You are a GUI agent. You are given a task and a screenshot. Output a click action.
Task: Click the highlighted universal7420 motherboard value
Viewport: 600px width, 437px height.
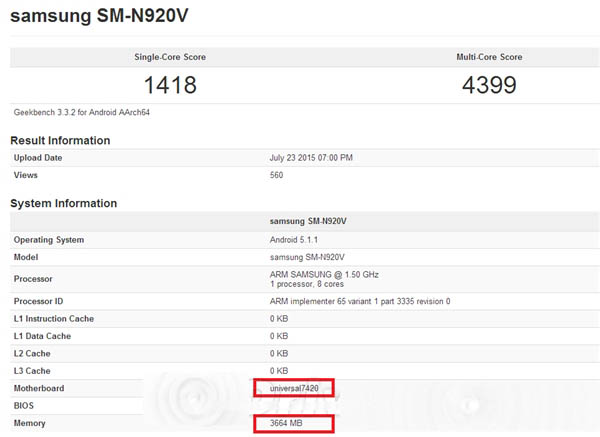tap(294, 387)
